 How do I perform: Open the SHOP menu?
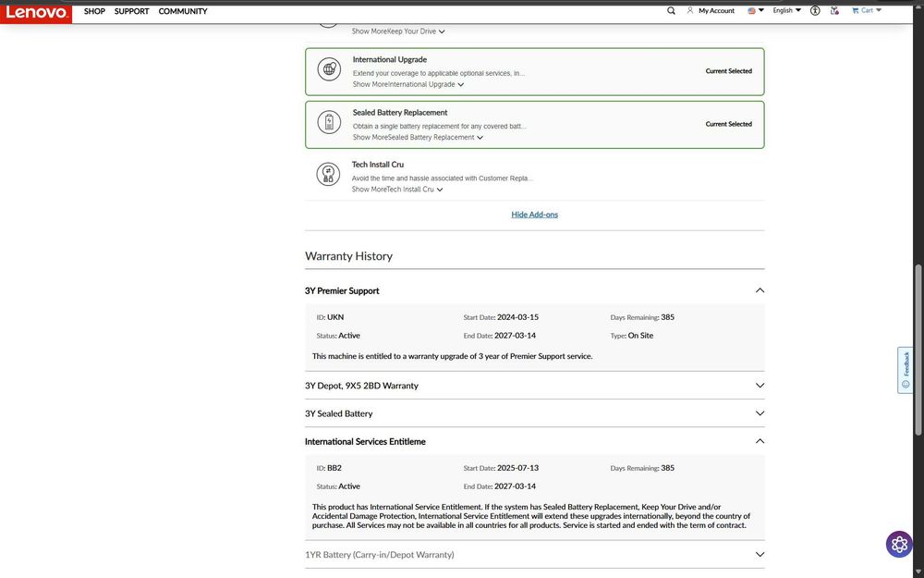94,11
